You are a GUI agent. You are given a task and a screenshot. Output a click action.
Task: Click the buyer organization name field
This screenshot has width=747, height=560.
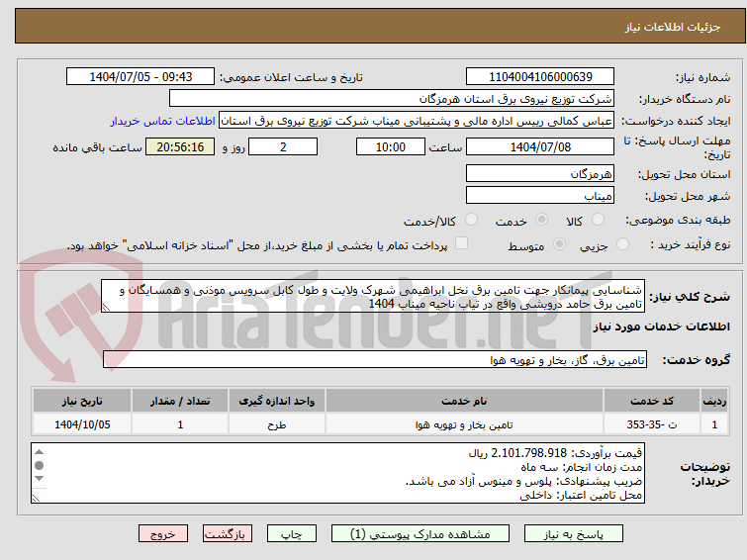392,99
